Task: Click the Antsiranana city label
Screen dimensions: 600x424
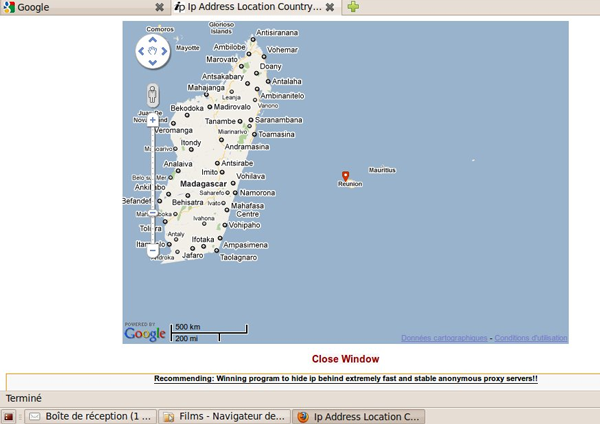Action: coord(277,33)
